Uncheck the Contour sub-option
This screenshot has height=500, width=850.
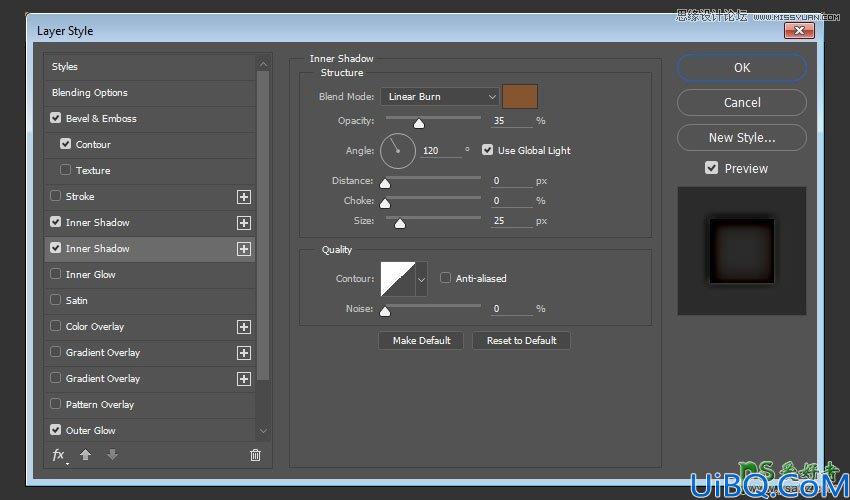[x=66, y=144]
